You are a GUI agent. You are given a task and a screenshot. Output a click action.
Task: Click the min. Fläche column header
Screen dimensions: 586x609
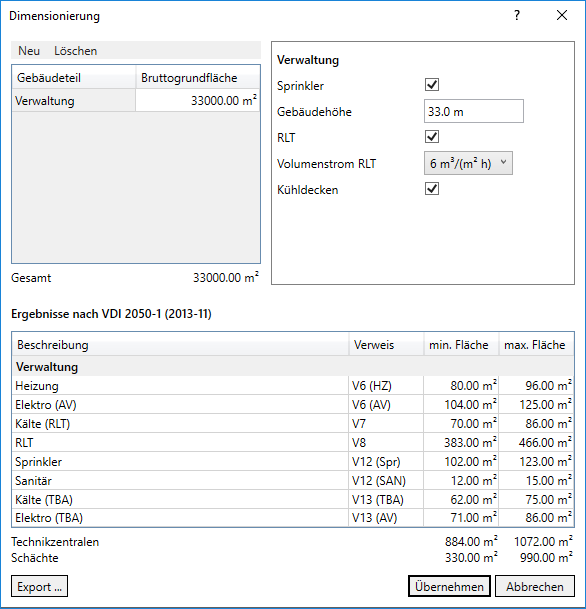point(461,345)
